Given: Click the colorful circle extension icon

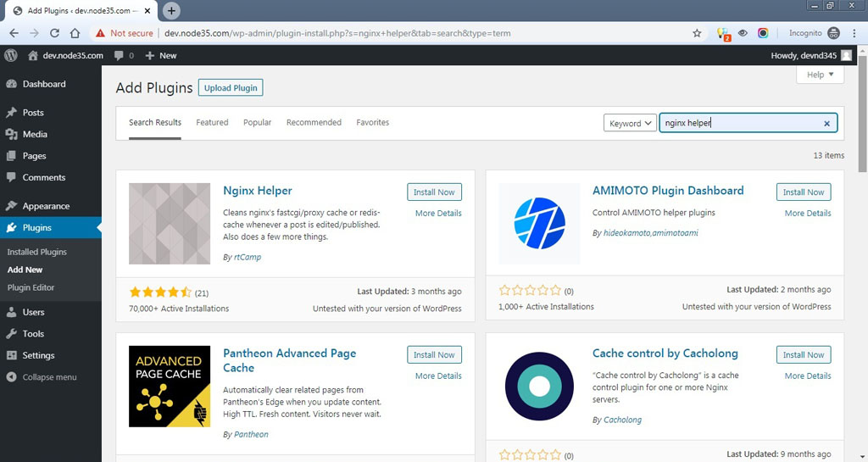Looking at the screenshot, I should tap(763, 33).
